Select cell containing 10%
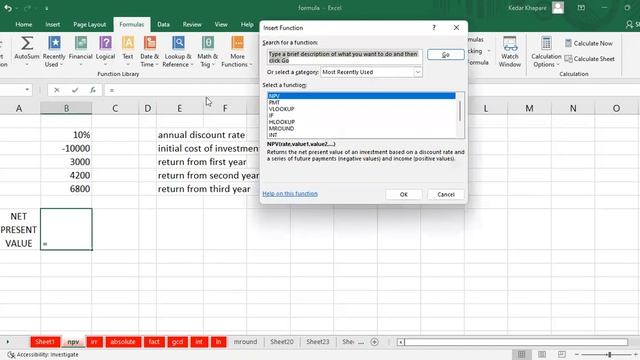 click(66, 135)
